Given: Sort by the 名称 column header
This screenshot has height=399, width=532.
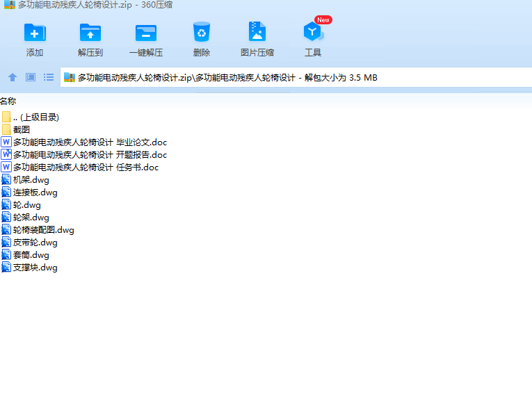Looking at the screenshot, I should pos(8,101).
